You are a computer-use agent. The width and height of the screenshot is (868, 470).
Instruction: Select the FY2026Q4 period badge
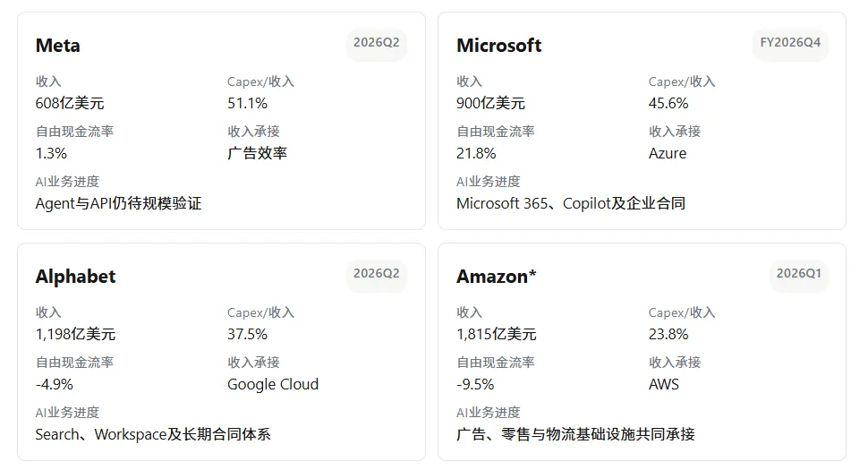click(790, 43)
